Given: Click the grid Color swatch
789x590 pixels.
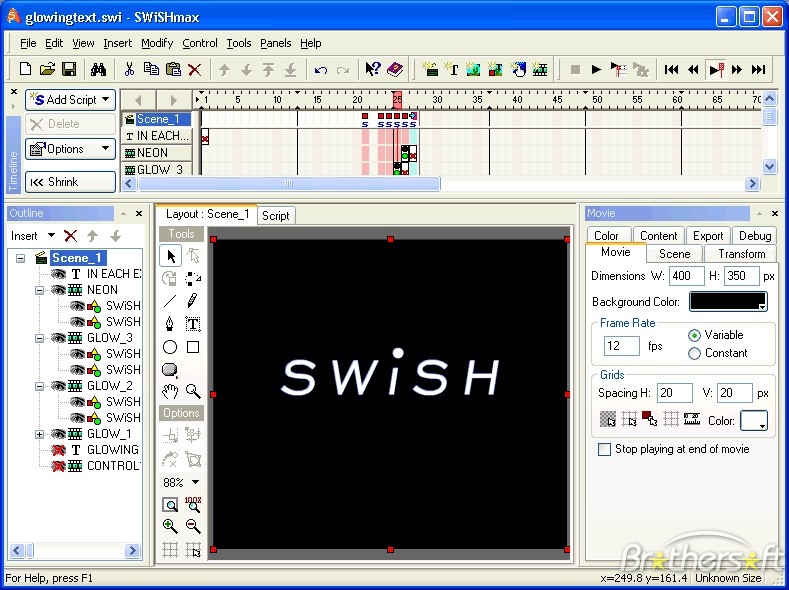Looking at the screenshot, I should 754,421.
